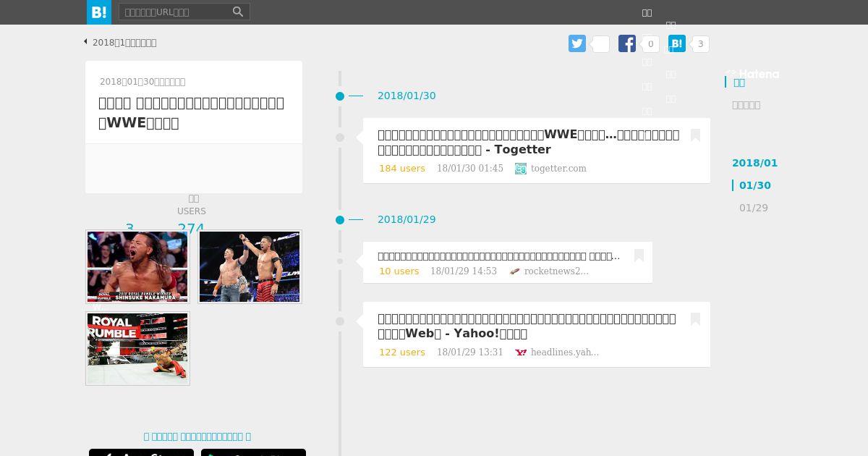Visit the headlines.yah... domain link

(565, 352)
